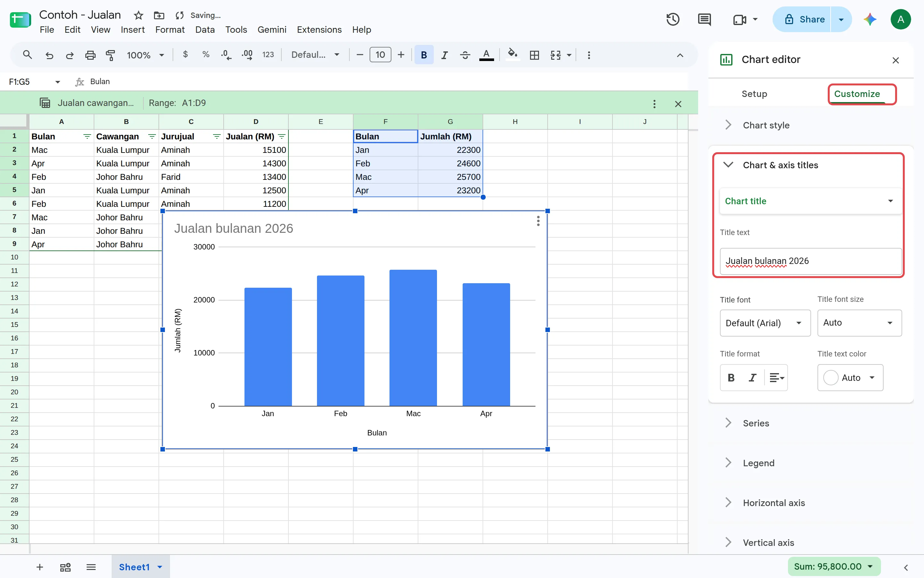Image resolution: width=924 pixels, height=578 pixels.
Task: Decrease decimal places icon
Action: [x=226, y=55]
